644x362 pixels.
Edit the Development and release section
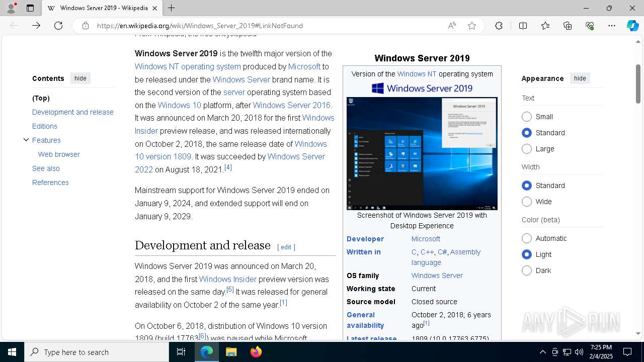286,247
